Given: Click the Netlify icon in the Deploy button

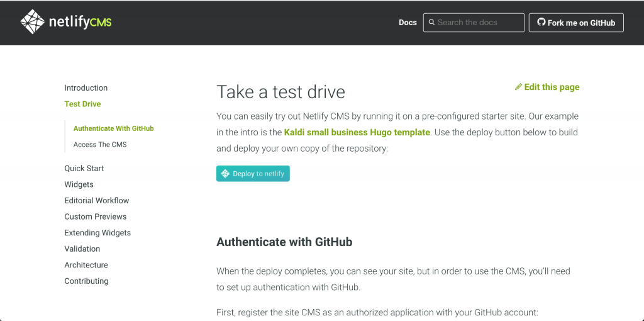Looking at the screenshot, I should tap(225, 174).
